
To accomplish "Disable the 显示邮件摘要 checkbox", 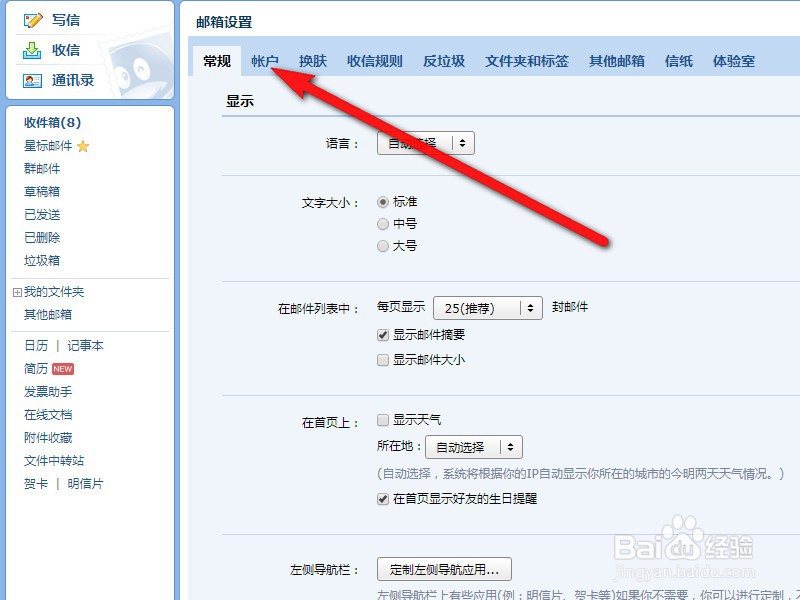I will click(382, 335).
